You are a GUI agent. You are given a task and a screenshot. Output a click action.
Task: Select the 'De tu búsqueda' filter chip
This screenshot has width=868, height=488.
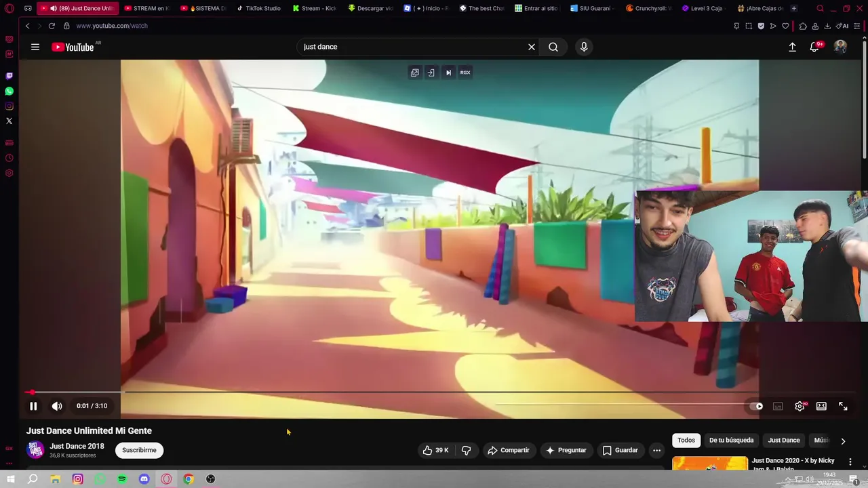click(x=731, y=441)
